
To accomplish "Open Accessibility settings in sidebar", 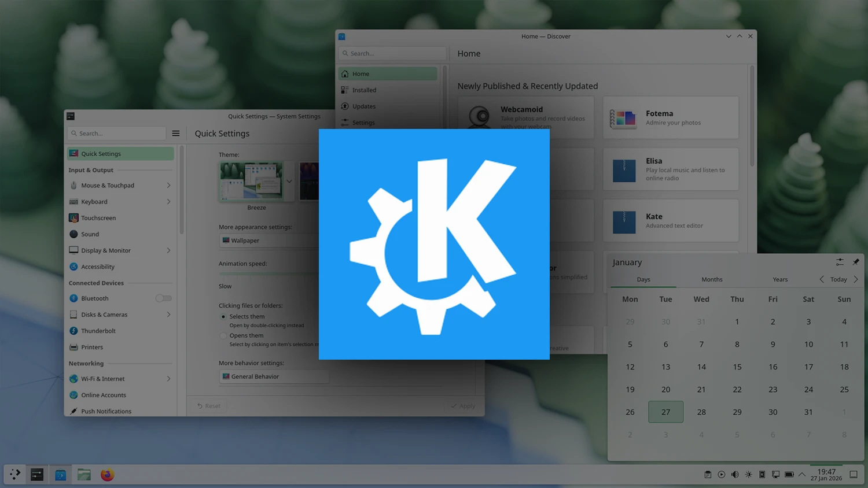I will pyautogui.click(x=120, y=267).
